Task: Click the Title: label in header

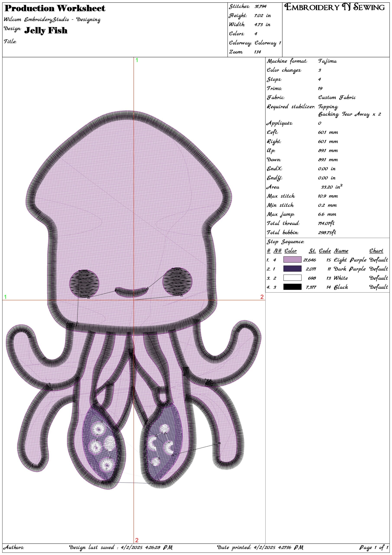Action: 10,41
